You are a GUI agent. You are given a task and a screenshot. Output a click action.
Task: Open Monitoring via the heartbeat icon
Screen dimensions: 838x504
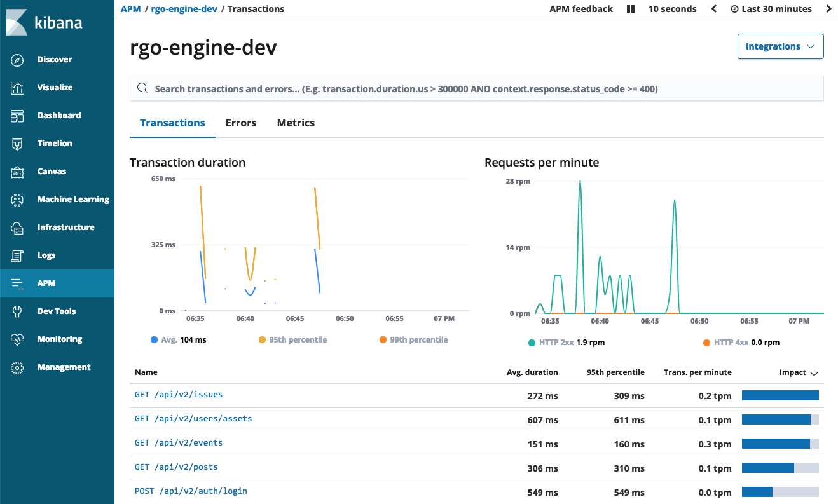coord(17,339)
